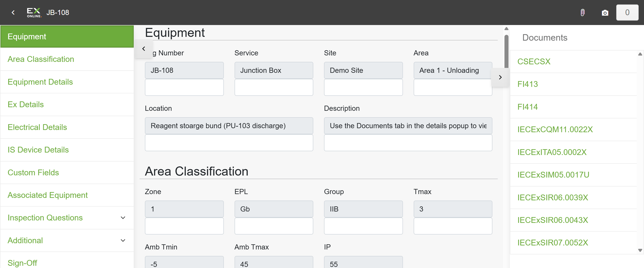This screenshot has width=644, height=268.
Task: Click the blank field under Tag Number JB-108
Action: click(184, 87)
